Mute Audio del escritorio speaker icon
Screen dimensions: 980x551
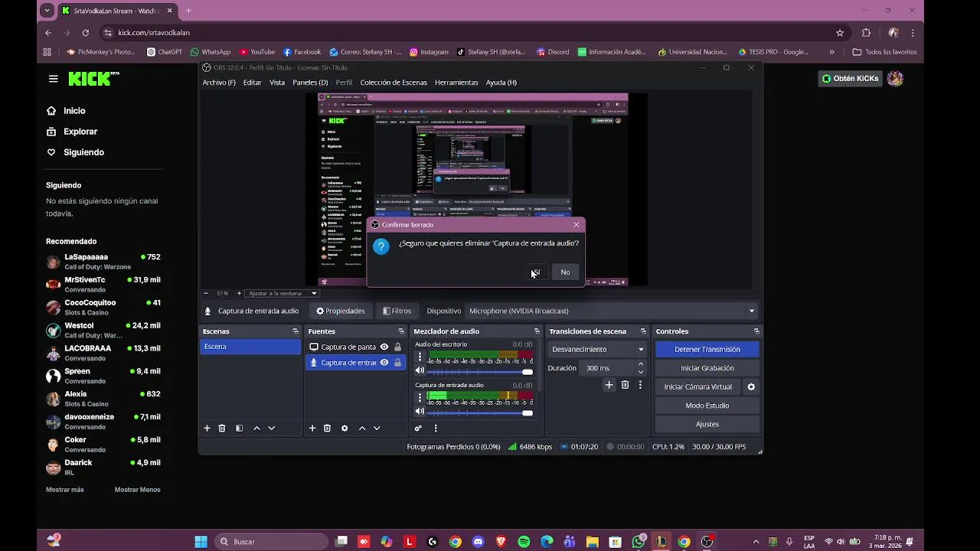coord(420,371)
